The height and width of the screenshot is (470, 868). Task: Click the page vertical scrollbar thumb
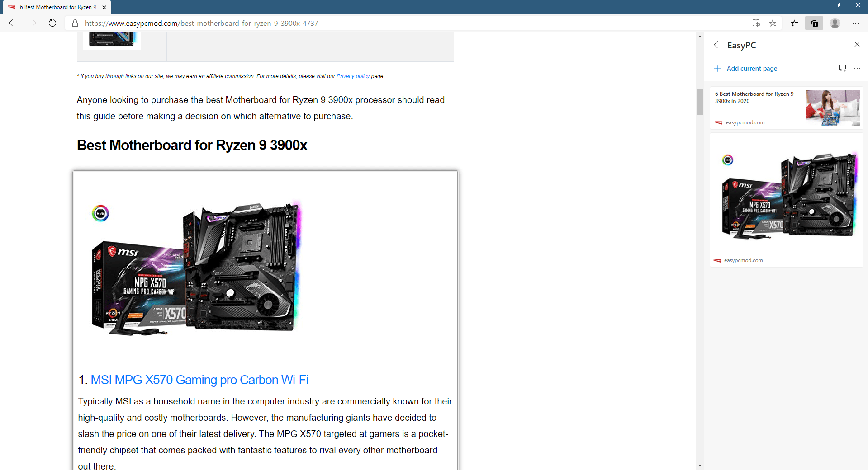click(x=700, y=102)
